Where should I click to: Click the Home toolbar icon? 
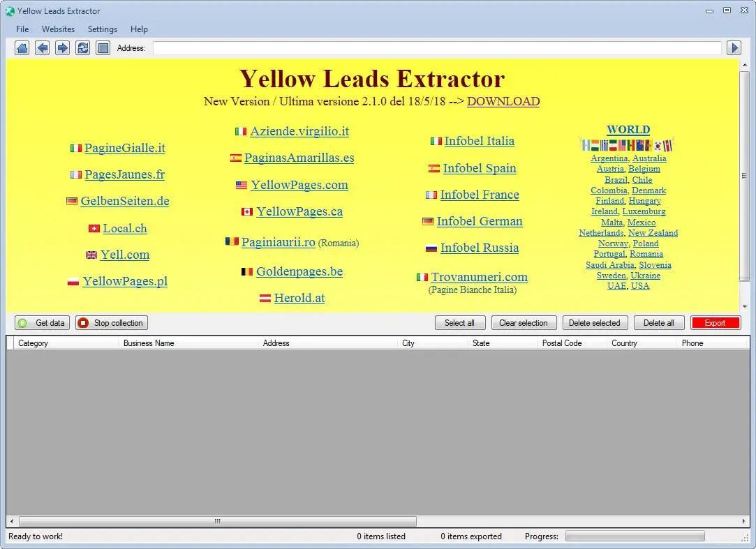pyautogui.click(x=22, y=48)
